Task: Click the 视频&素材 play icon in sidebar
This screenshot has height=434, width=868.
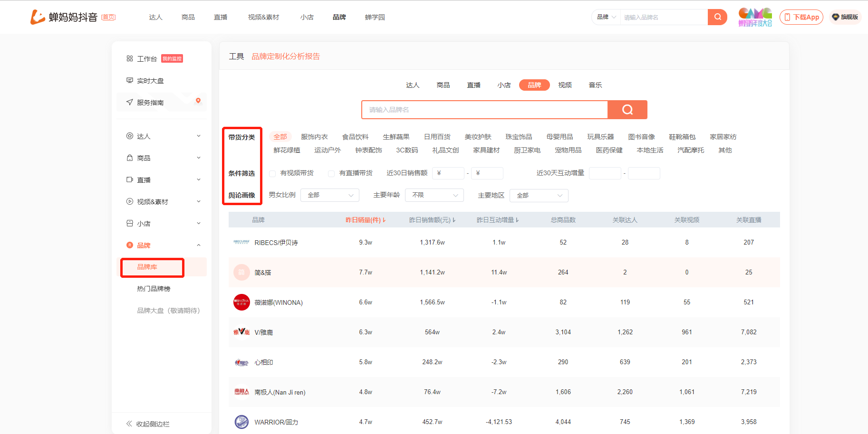Action: (130, 201)
